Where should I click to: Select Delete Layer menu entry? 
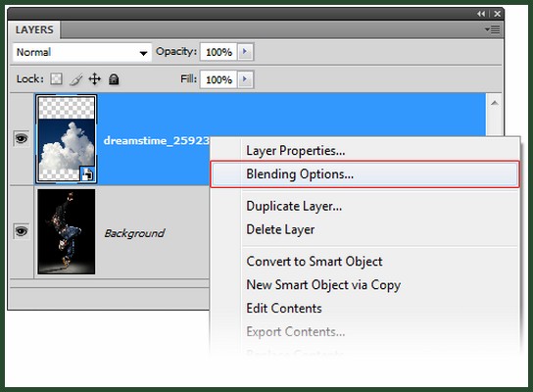(280, 229)
